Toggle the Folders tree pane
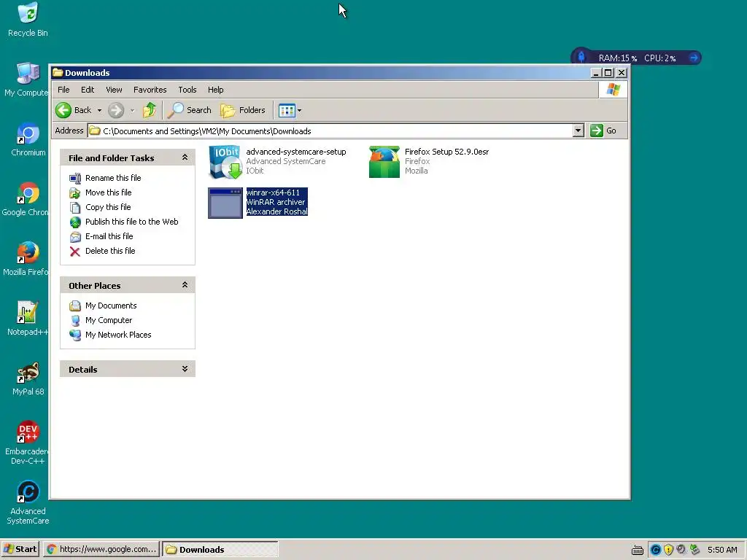The width and height of the screenshot is (747, 560). click(243, 110)
